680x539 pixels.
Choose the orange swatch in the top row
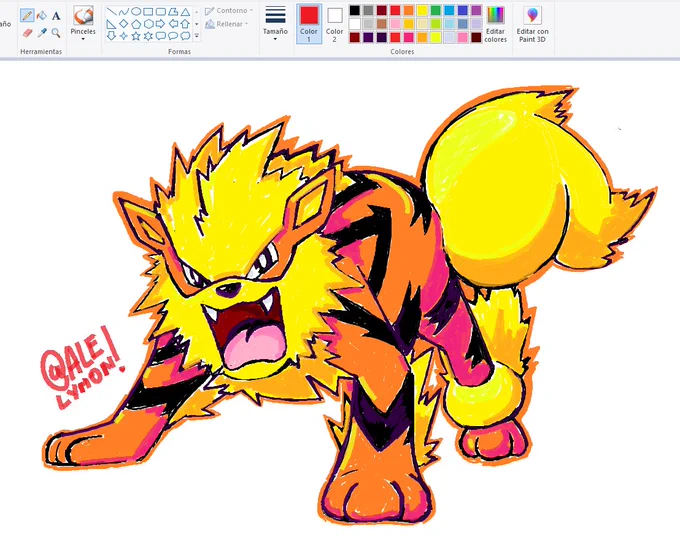point(409,10)
